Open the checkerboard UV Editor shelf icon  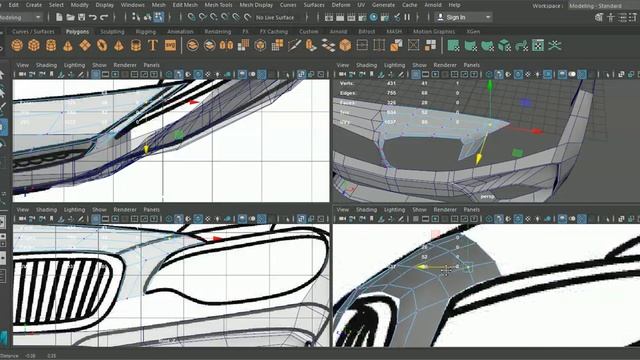point(538,45)
